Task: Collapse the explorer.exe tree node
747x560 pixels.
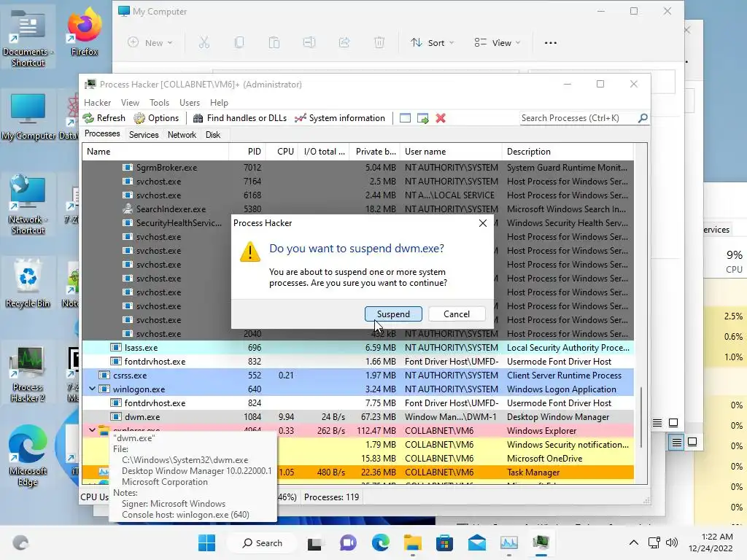Action: pos(93,430)
